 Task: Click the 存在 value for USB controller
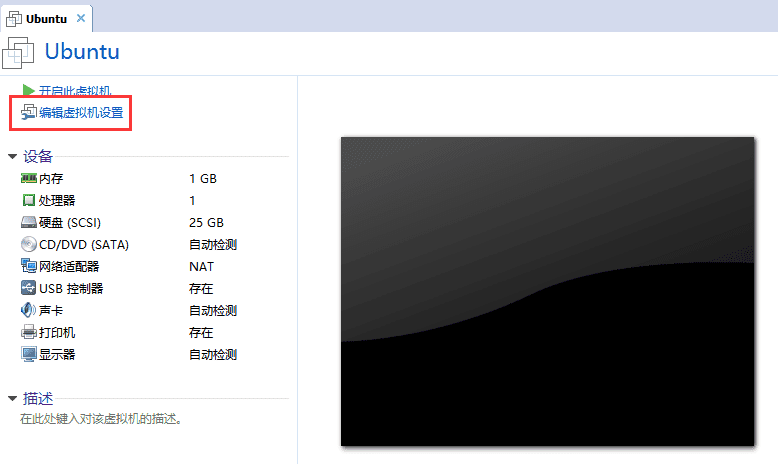[x=201, y=288]
